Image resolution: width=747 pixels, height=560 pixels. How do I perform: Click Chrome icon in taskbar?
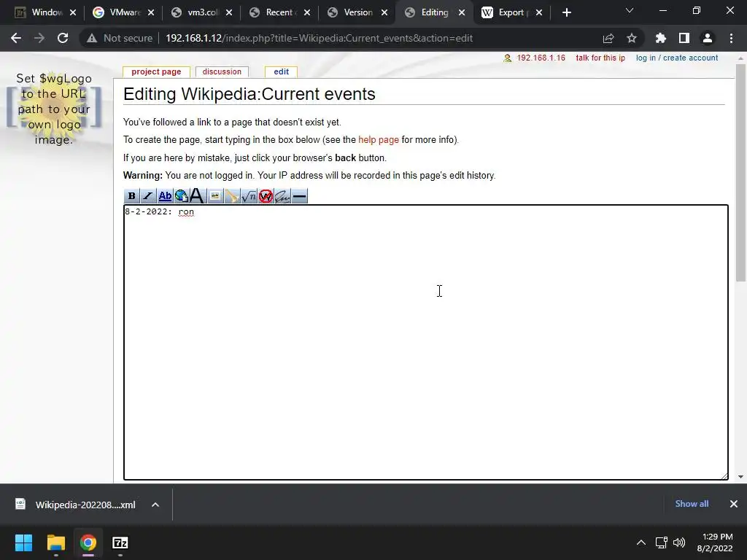pyautogui.click(x=88, y=542)
